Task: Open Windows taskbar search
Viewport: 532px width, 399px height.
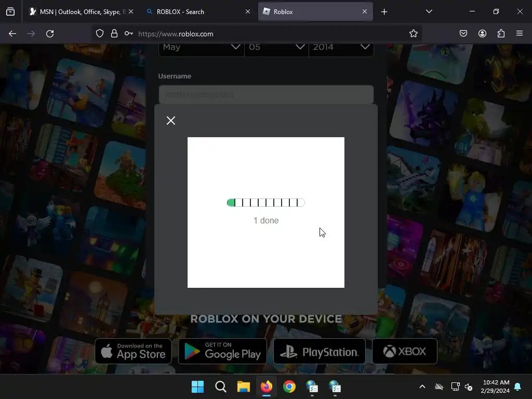Action: pos(220,387)
